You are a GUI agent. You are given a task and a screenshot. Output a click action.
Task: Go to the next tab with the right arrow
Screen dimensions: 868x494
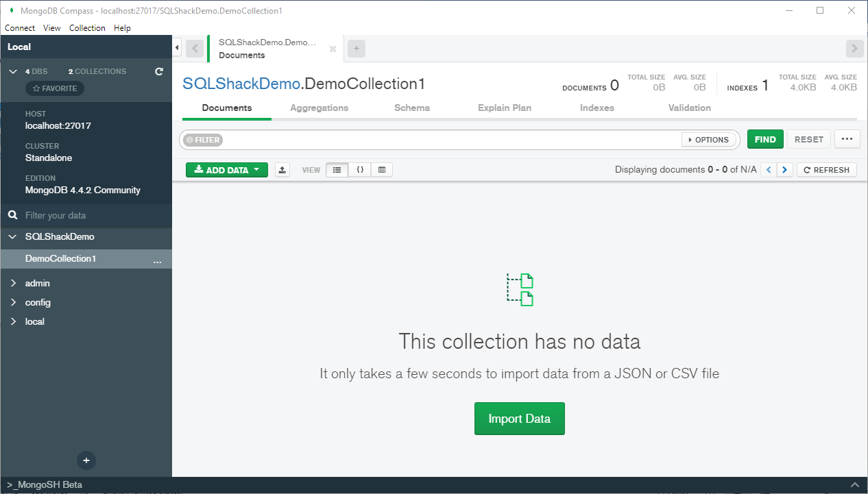(x=854, y=49)
